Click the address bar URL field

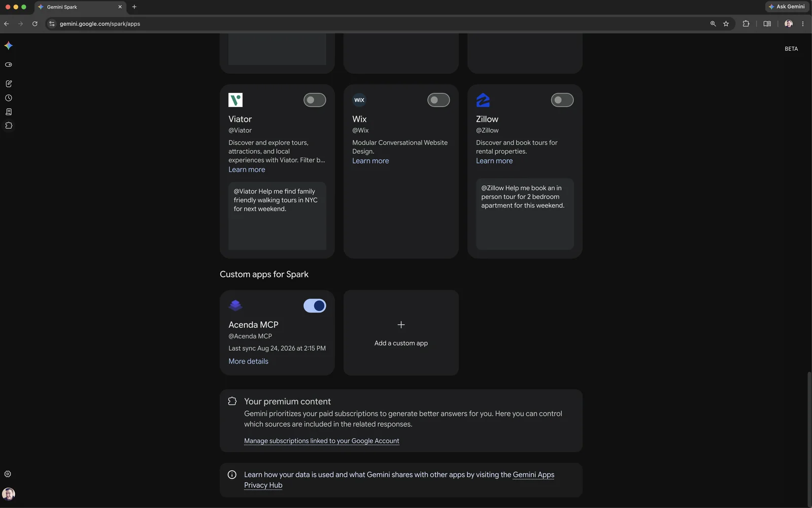(376, 24)
